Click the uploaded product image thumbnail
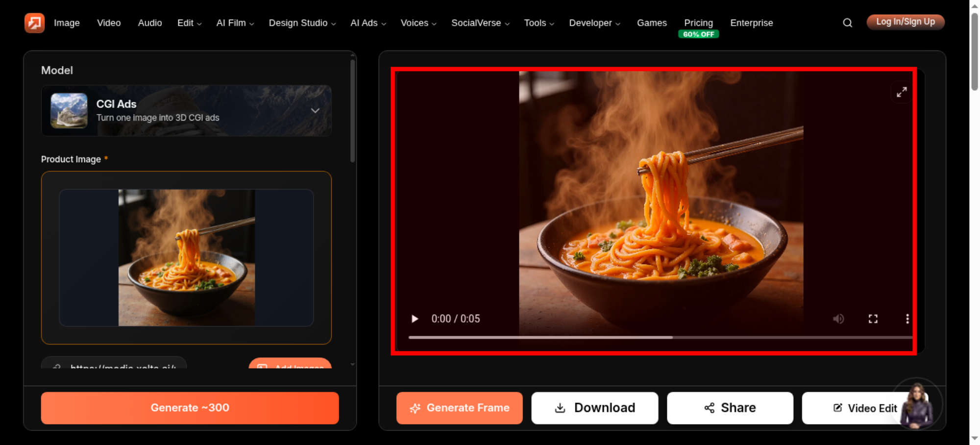Image resolution: width=980 pixels, height=445 pixels. tap(186, 258)
